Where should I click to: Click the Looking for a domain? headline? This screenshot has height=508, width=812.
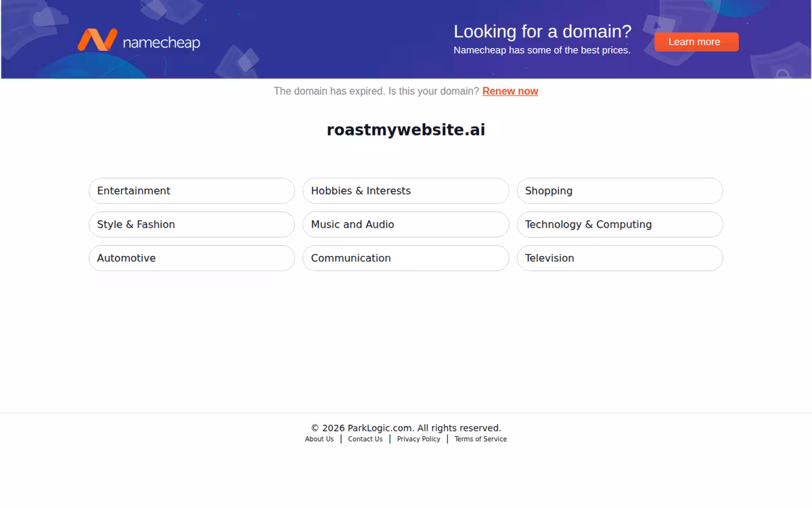pos(542,32)
